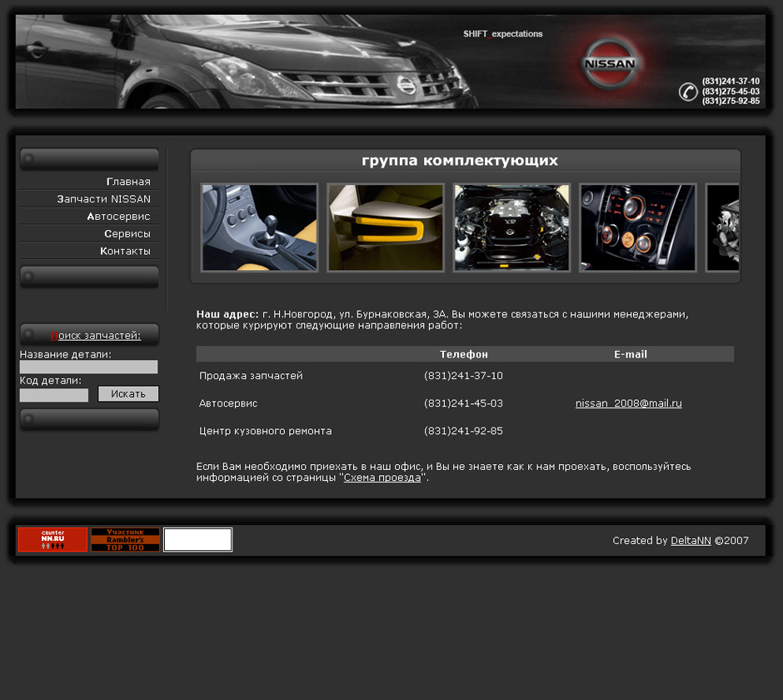Viewport: 783px width, 700px height.
Task: Click the round bullet on the Поиск запчастей panel
Action: tap(30, 334)
